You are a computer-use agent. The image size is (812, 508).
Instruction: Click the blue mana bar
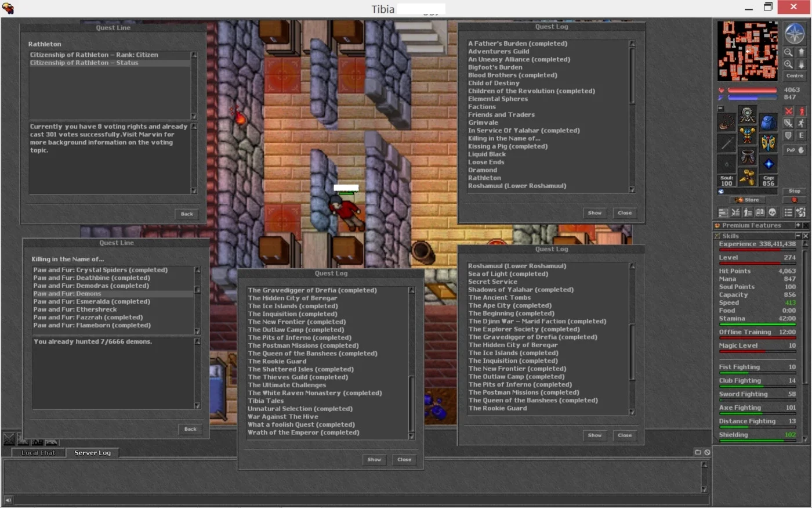[752, 98]
